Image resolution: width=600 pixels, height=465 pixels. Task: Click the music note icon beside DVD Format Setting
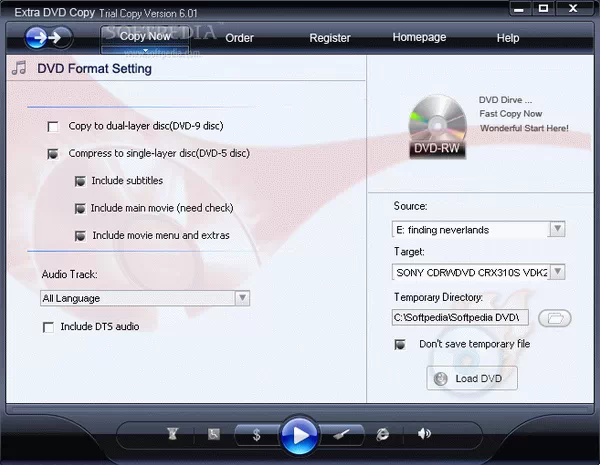point(19,68)
